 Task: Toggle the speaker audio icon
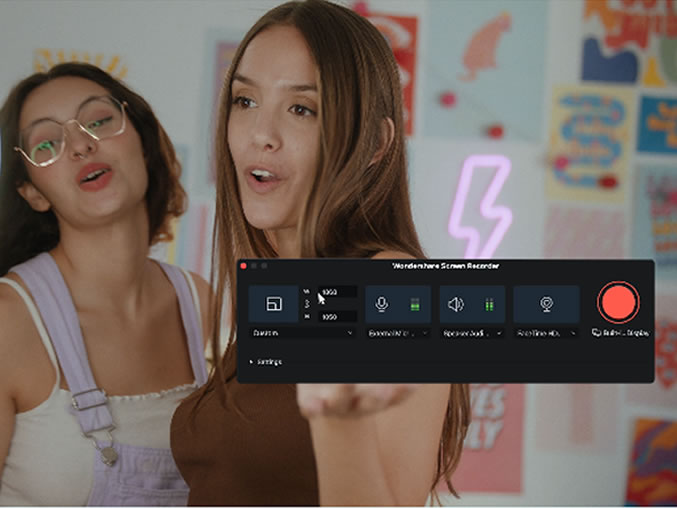pos(456,304)
